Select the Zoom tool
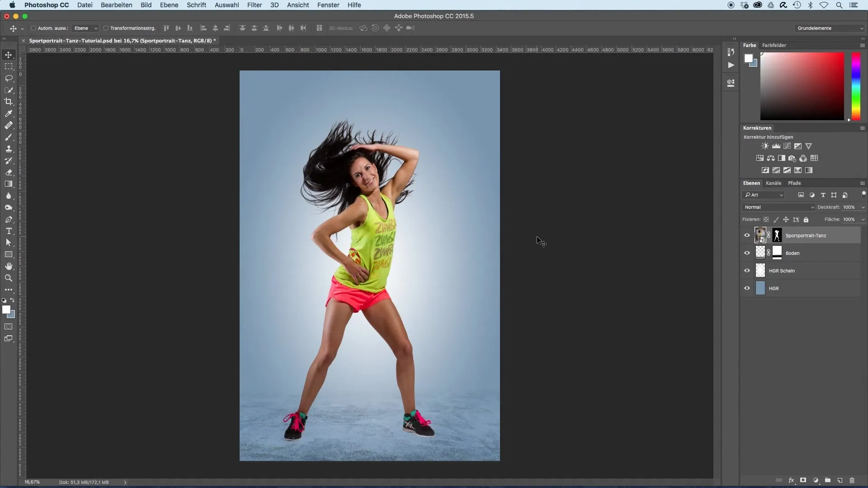Image resolution: width=868 pixels, height=488 pixels. pyautogui.click(x=9, y=278)
